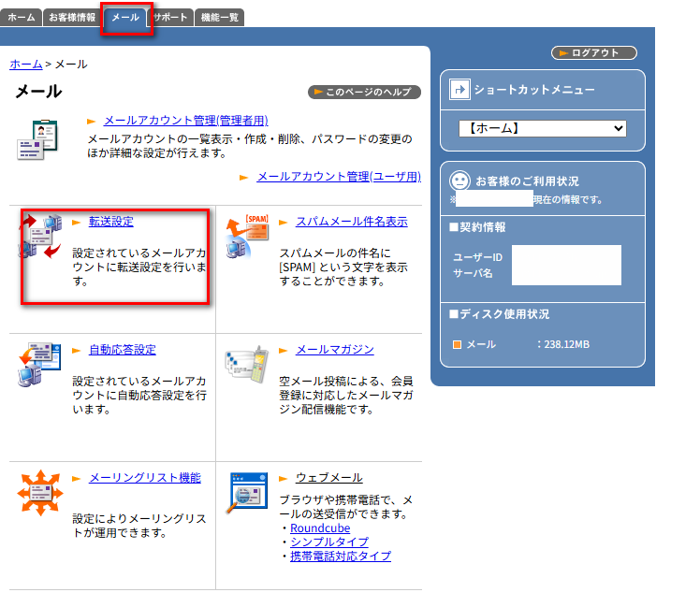Click the shortcut menu arrow icon
The image size is (700, 607).
459,90
